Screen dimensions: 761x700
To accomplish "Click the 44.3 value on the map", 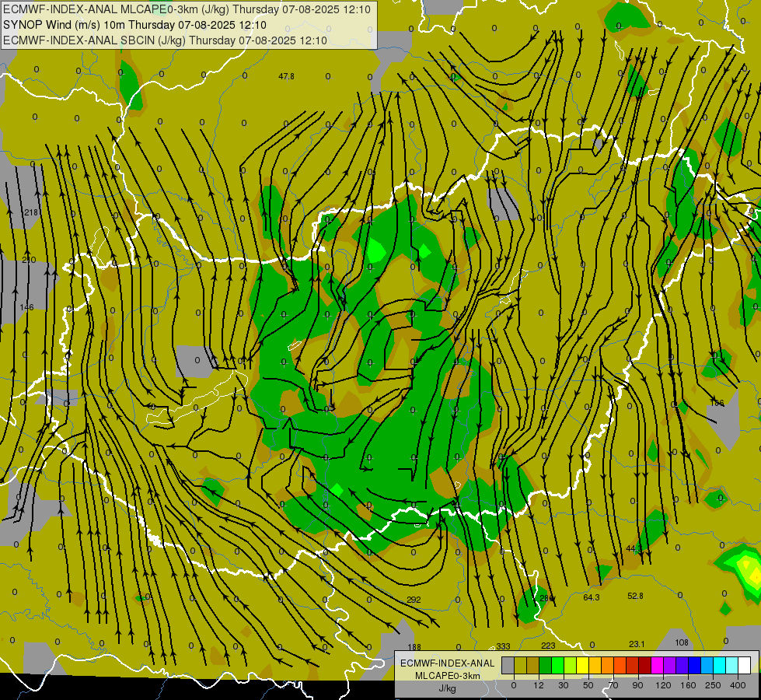I will click(x=634, y=548).
